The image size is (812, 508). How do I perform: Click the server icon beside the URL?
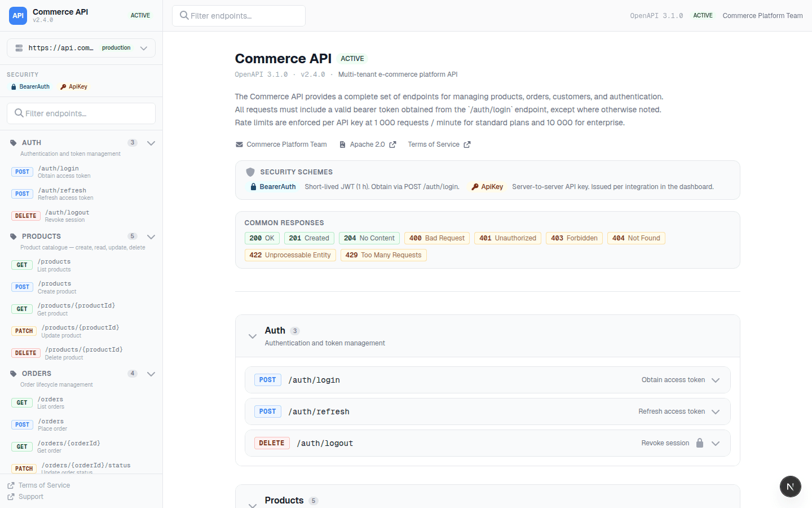point(19,48)
